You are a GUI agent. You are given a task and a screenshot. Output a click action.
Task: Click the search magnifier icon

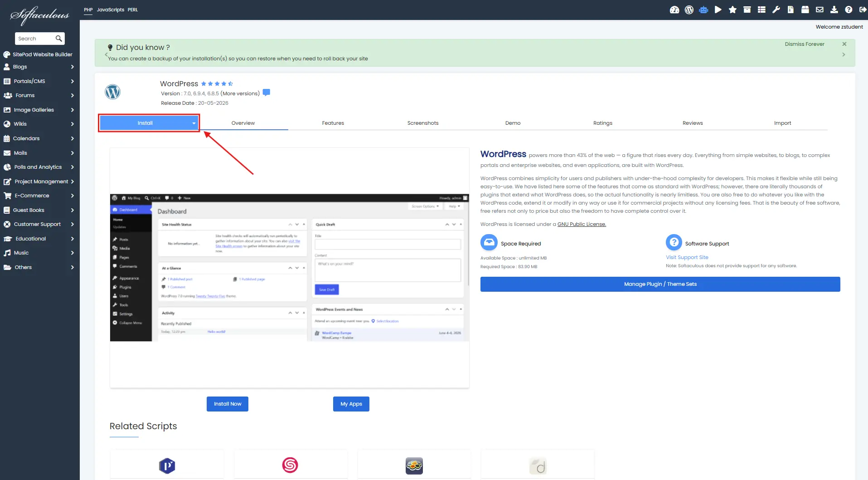(x=58, y=39)
